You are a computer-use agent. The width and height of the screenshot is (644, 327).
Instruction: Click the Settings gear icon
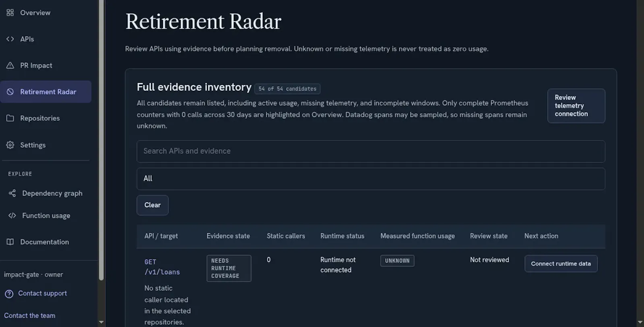point(10,145)
